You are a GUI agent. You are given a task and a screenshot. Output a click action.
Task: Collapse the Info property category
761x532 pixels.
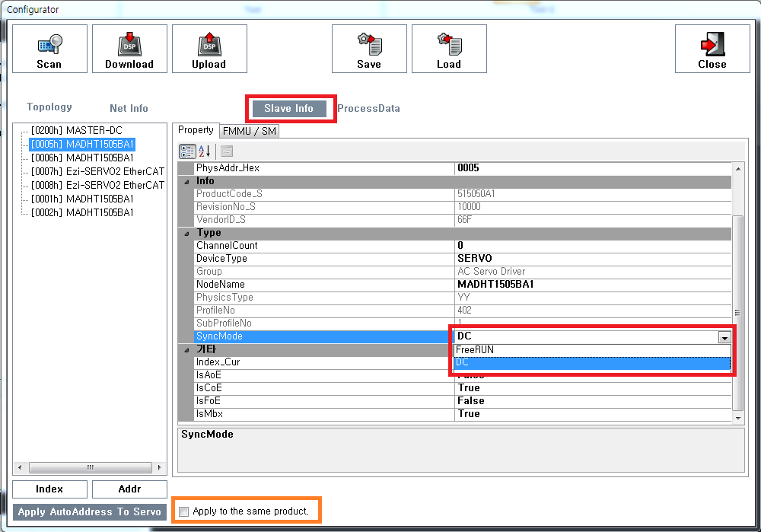click(186, 181)
